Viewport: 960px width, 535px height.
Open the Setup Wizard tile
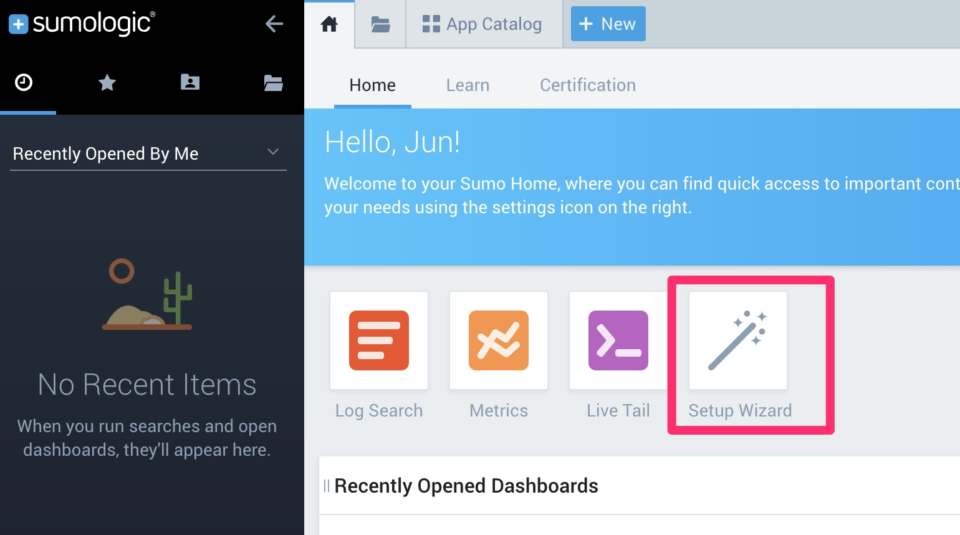click(738, 340)
